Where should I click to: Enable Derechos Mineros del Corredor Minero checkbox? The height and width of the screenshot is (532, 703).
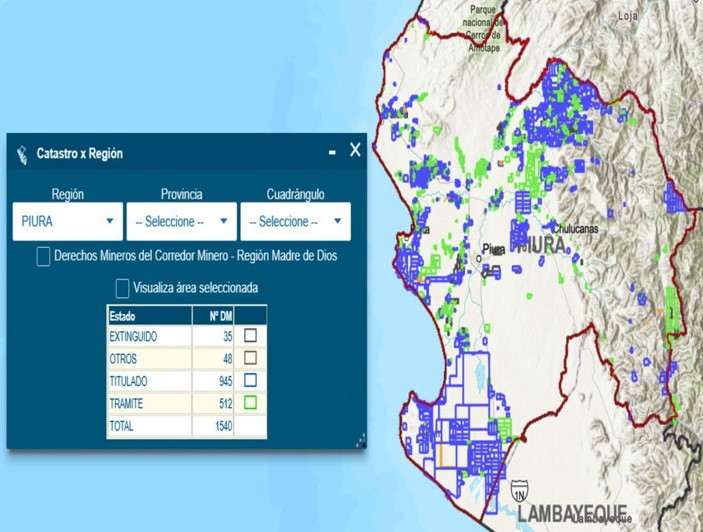point(43,257)
